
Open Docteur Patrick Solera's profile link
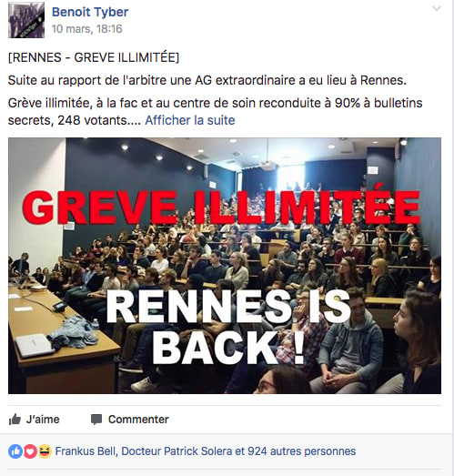177,451
